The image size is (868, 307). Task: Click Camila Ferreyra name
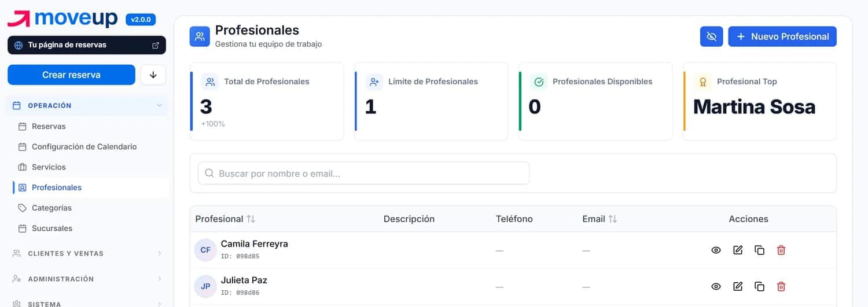pyautogui.click(x=254, y=244)
